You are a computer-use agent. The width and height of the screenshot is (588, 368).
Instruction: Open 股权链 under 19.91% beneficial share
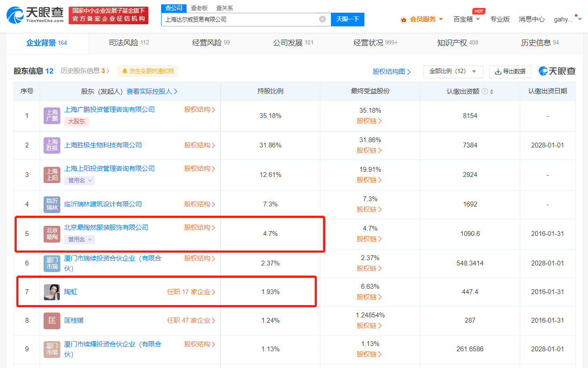click(369, 180)
